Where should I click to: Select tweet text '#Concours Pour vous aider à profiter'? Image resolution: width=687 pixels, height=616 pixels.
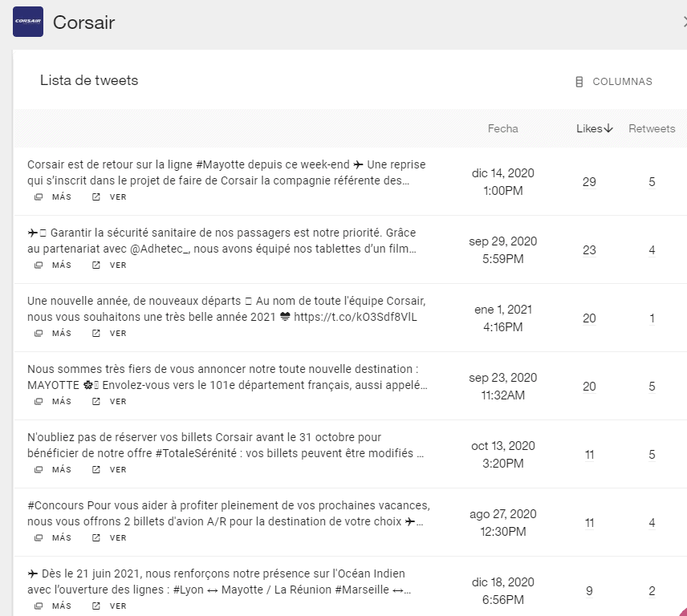(x=122, y=505)
